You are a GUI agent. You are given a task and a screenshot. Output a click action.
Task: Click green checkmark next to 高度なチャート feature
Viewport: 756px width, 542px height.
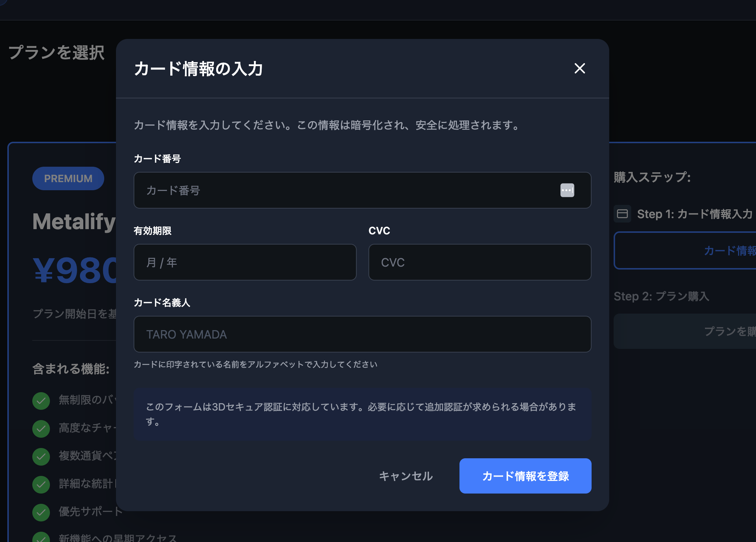click(41, 429)
